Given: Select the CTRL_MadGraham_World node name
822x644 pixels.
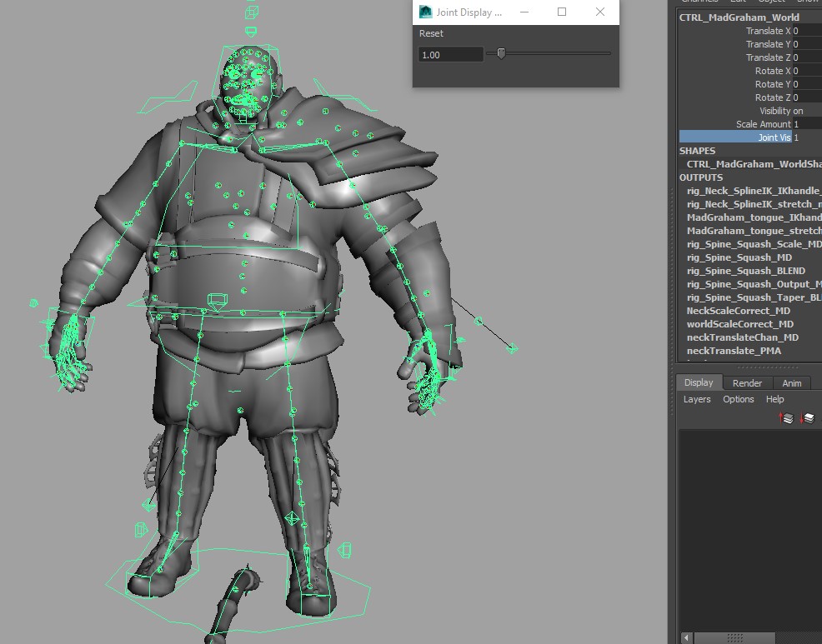Looking at the screenshot, I should (739, 17).
